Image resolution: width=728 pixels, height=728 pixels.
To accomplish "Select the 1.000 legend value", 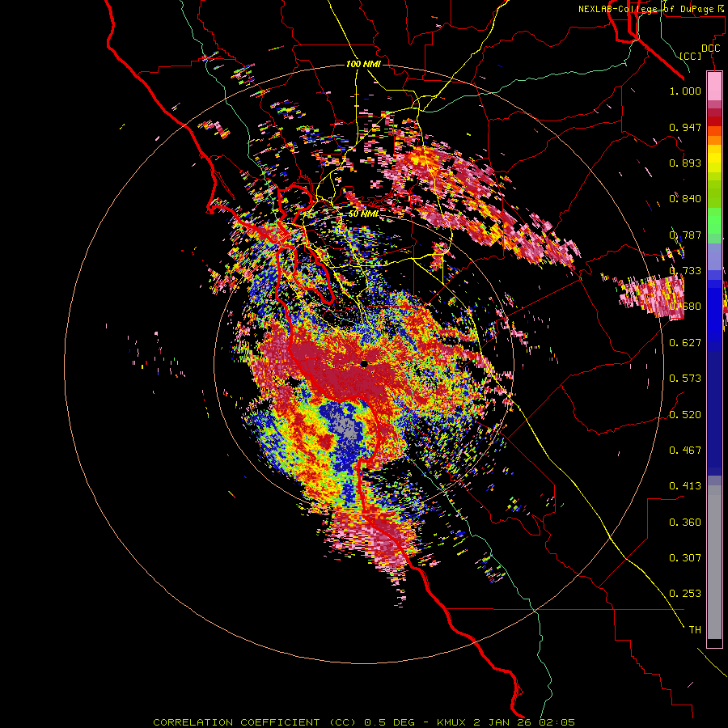I will [x=685, y=91].
